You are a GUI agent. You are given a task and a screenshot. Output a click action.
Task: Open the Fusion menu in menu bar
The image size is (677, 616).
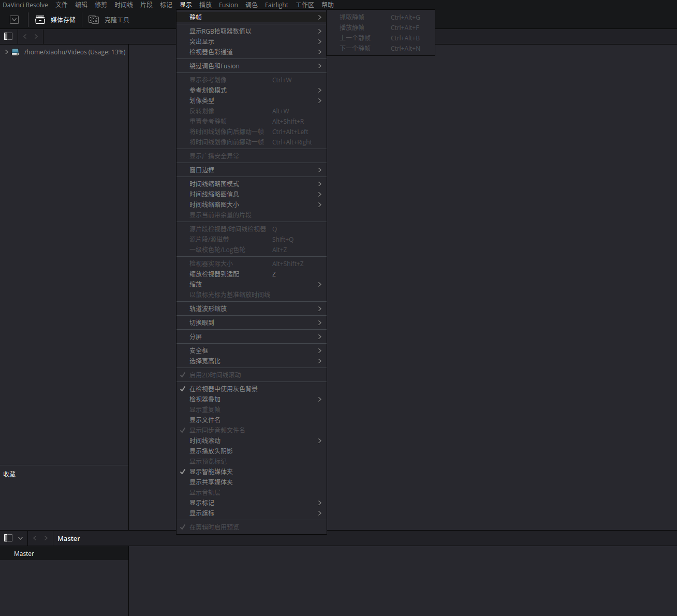tap(228, 5)
